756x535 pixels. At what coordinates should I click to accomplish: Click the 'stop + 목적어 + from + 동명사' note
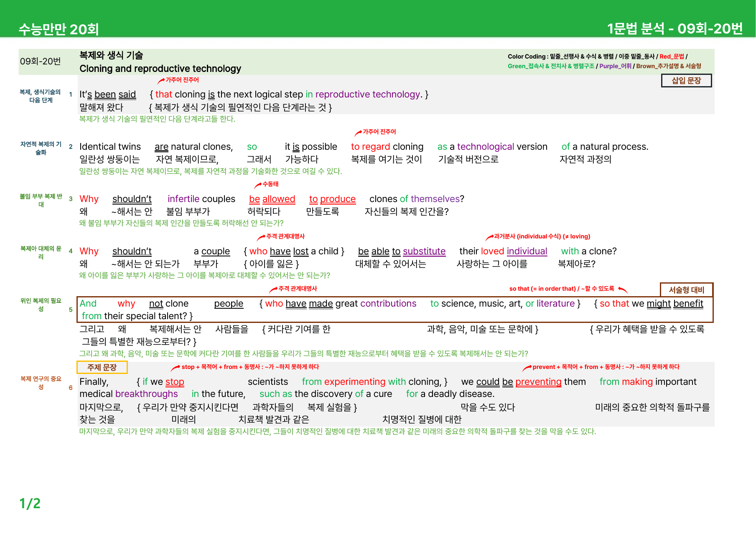point(250,367)
